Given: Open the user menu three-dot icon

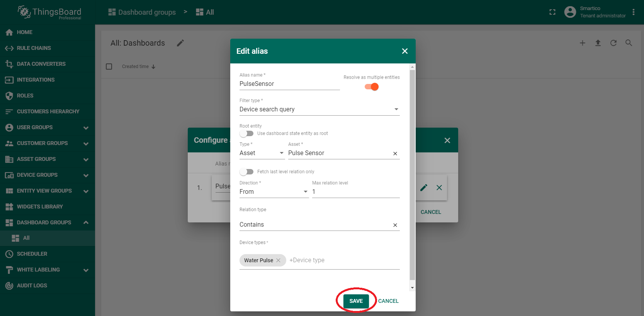Looking at the screenshot, I should tap(634, 12).
